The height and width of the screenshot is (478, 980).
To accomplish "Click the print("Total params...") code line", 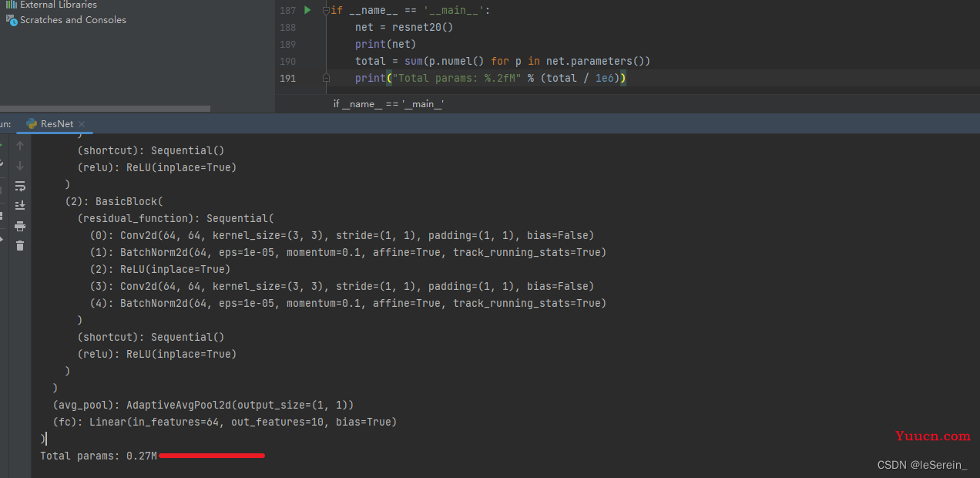I will [490, 78].
